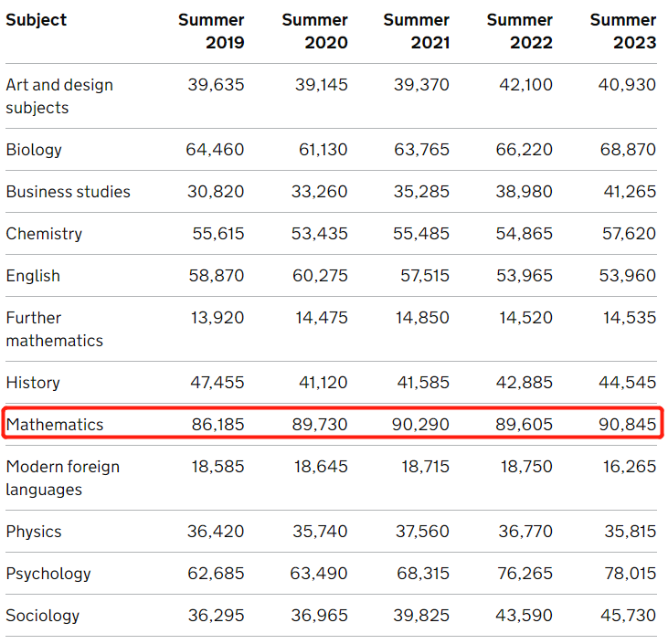
Task: Click the Physics row label
Action: coord(33,532)
